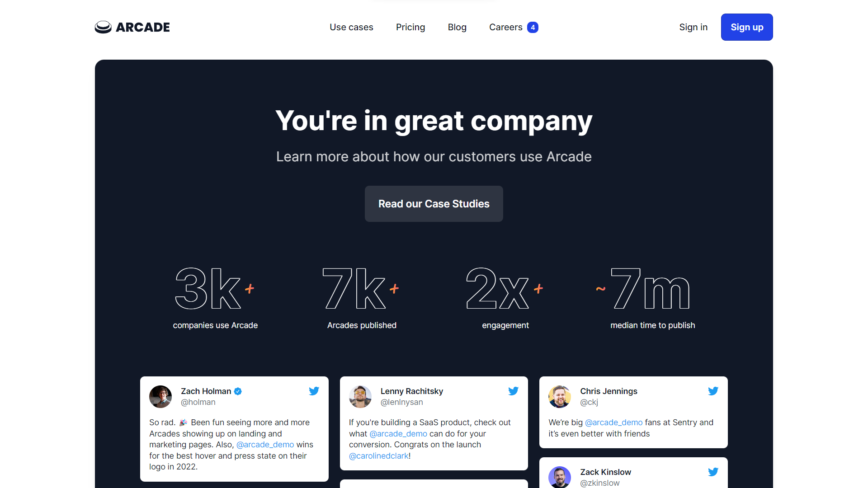868x488 pixels.
Task: Click Twitter bird icon on Zack Kinslow tweet
Action: pyautogui.click(x=713, y=472)
